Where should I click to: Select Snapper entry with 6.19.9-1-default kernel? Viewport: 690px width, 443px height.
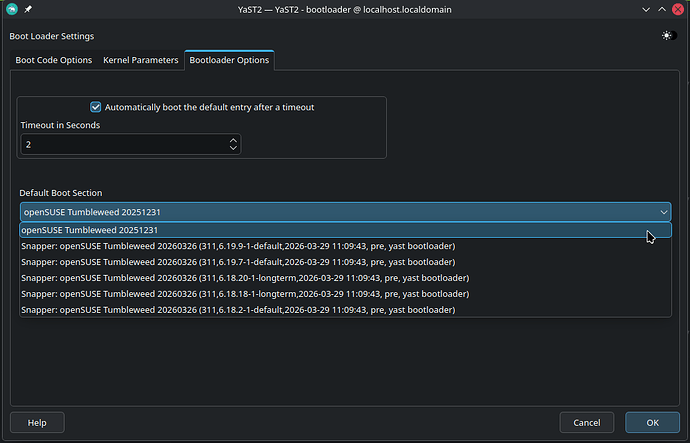click(345, 246)
